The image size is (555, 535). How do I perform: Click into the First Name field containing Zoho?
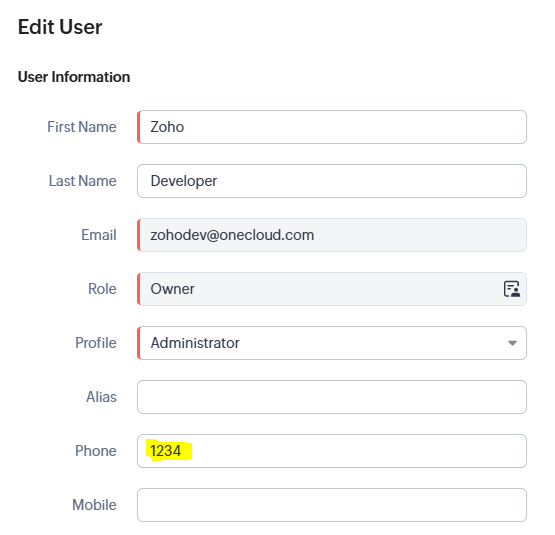(x=332, y=127)
